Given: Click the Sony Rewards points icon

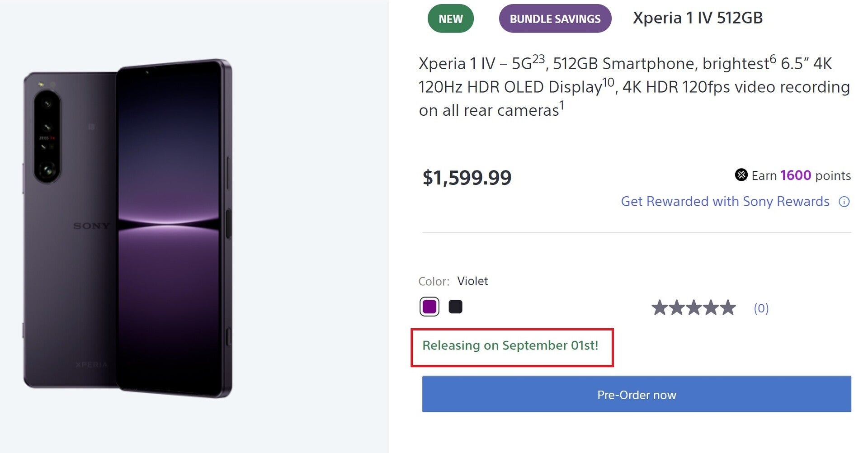Looking at the screenshot, I should (x=741, y=175).
